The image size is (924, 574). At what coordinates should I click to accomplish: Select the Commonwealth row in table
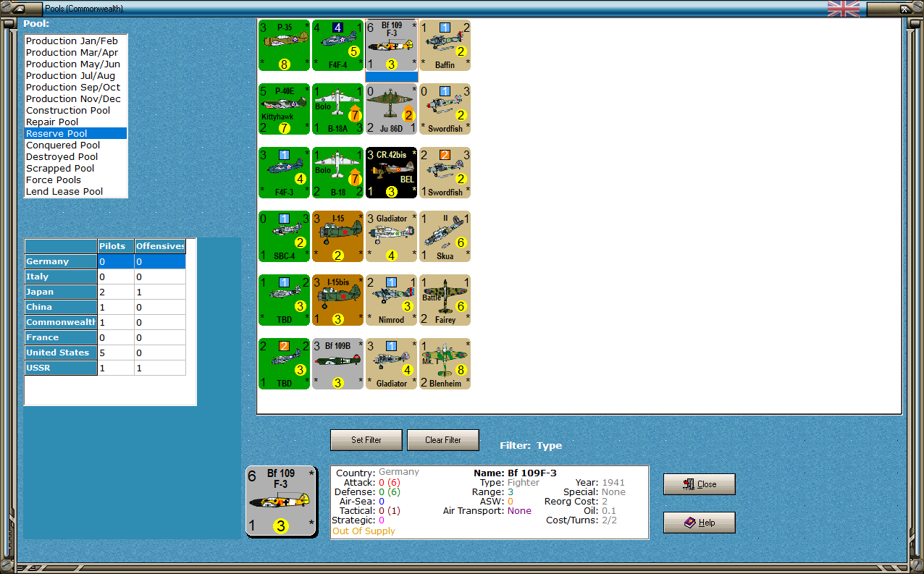(x=105, y=322)
